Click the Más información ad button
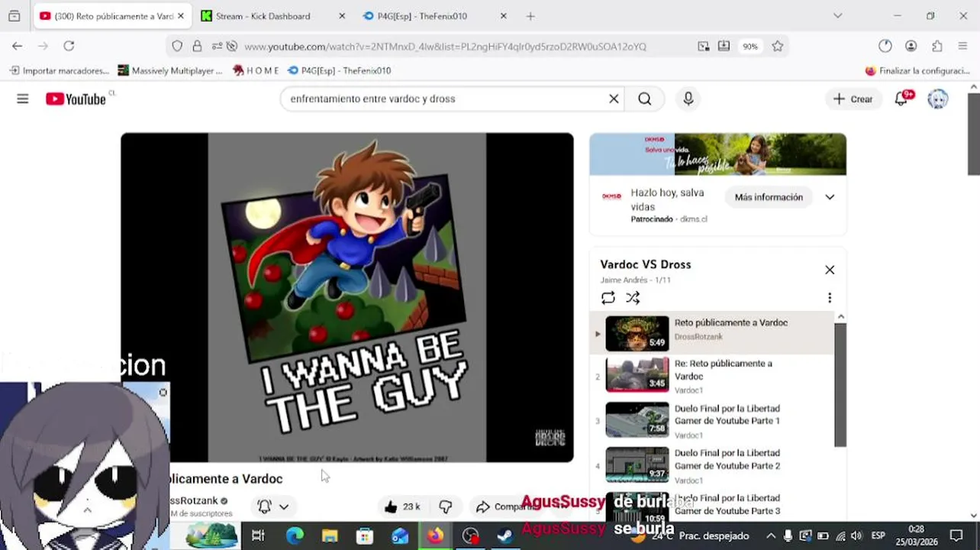Image resolution: width=980 pixels, height=550 pixels. [769, 197]
